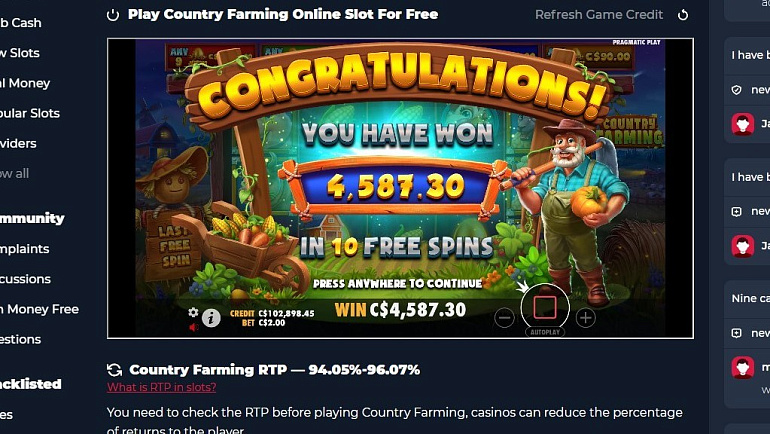
Task: Increase bet with the plus button
Action: [x=585, y=318]
